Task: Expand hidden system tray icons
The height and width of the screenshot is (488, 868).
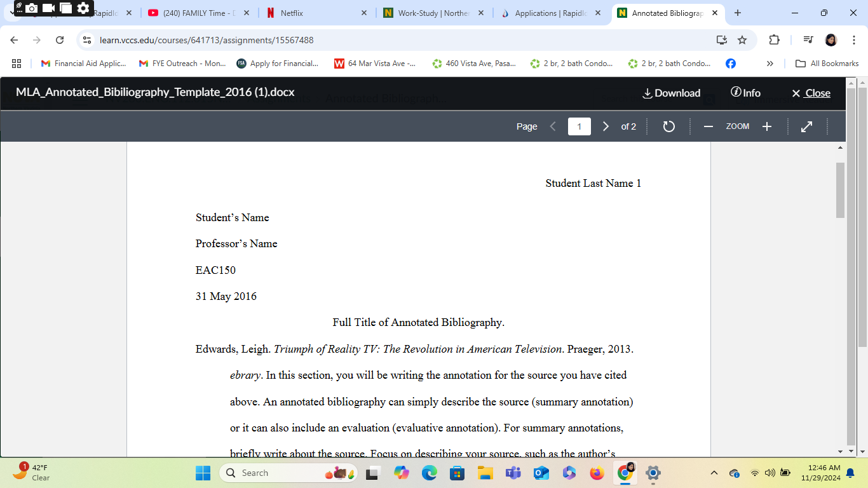Action: [713, 473]
